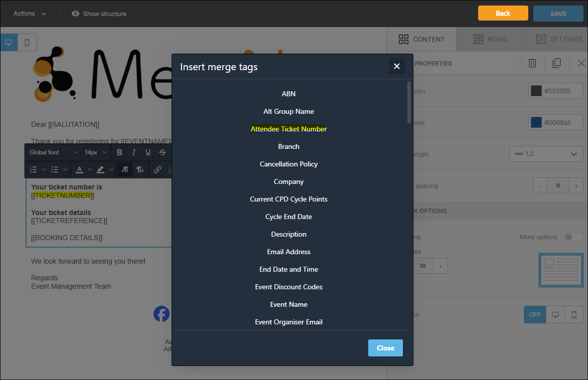Delete the block with the trash icon
The image size is (588, 380).
point(532,63)
